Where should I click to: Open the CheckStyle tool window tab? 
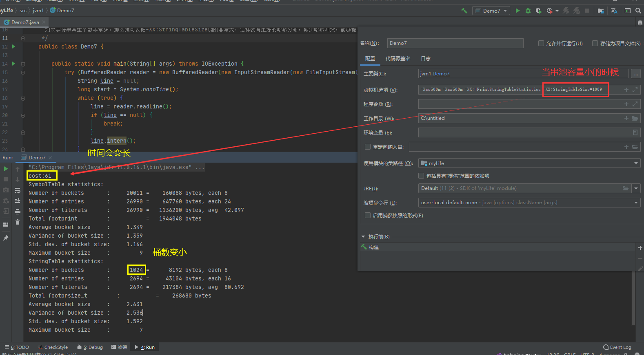tap(53, 347)
